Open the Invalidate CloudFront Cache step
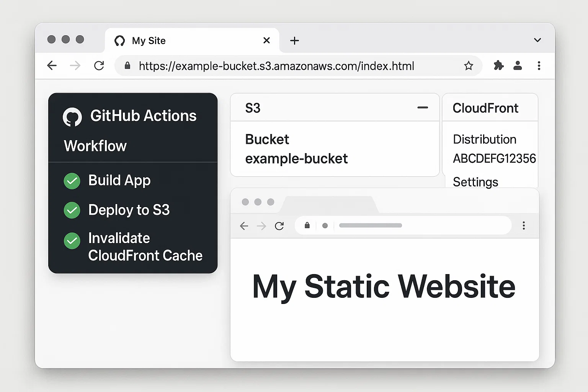588x392 pixels. tap(145, 247)
